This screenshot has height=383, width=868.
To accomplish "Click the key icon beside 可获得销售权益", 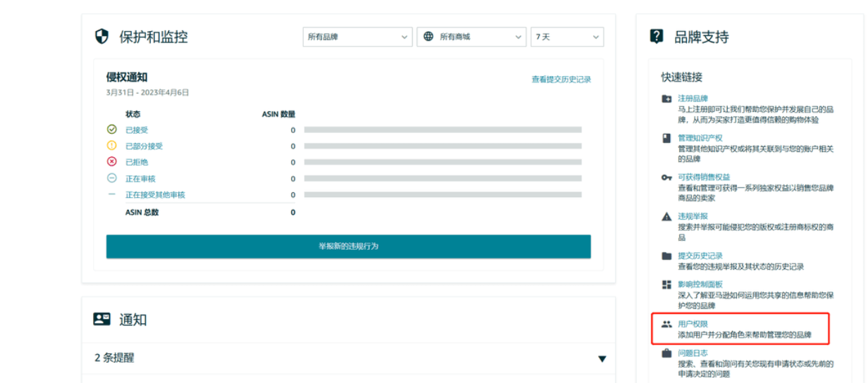I will 666,177.
